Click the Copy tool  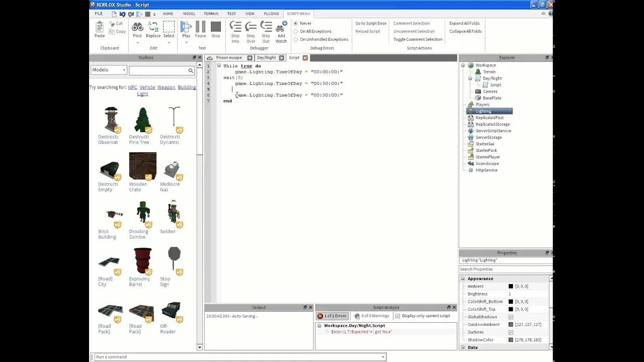(x=117, y=31)
